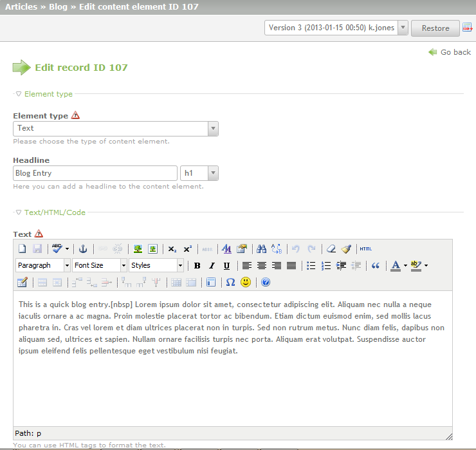The image size is (476, 450).
Task: Click the Go back link
Action: point(455,52)
